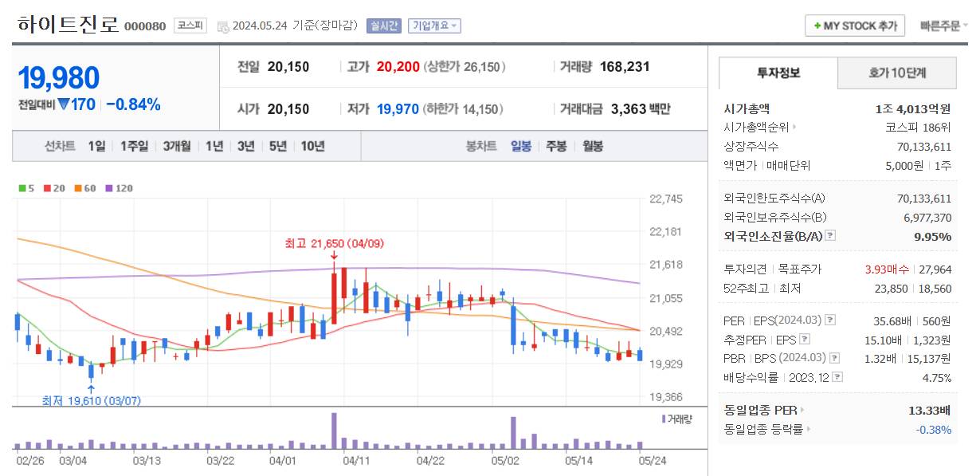Click the help icon next to 외국인소진율(B/A)
This screenshot has width=980, height=476.
pos(829,235)
